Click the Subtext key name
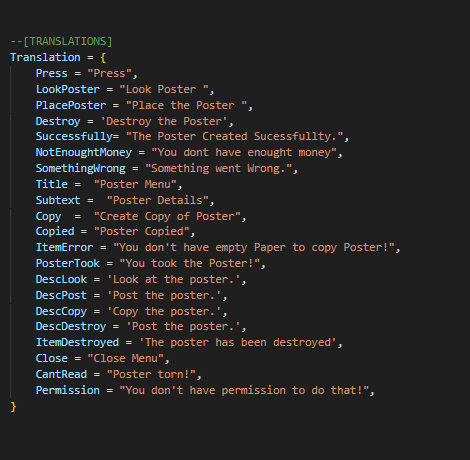The height and width of the screenshot is (460, 470). pos(58,200)
